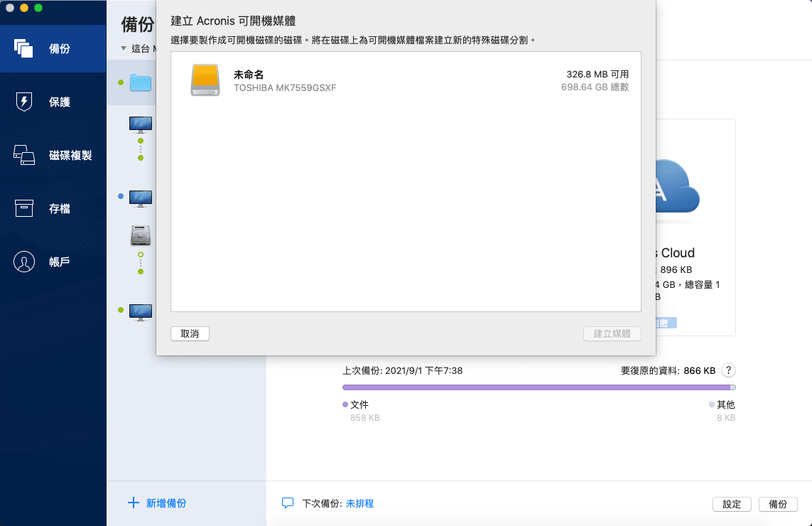
Task: Open the 未排程 schedule link
Action: pos(360,504)
